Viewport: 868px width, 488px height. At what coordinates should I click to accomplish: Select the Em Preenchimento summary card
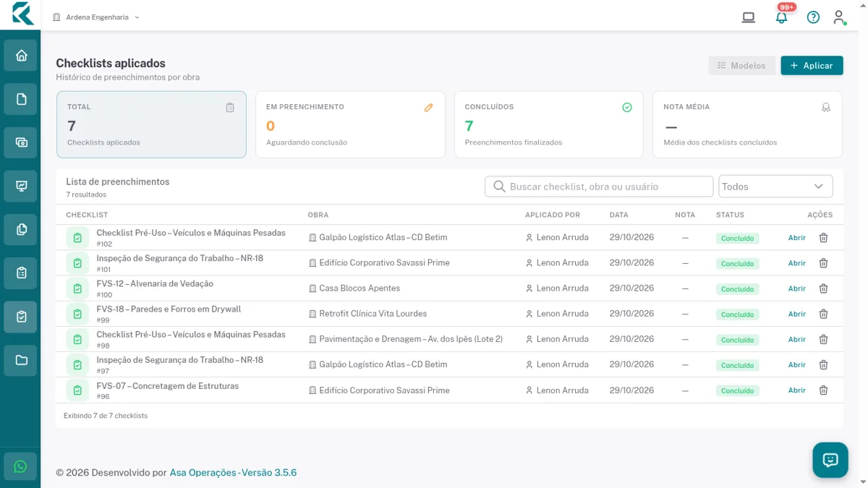[350, 124]
